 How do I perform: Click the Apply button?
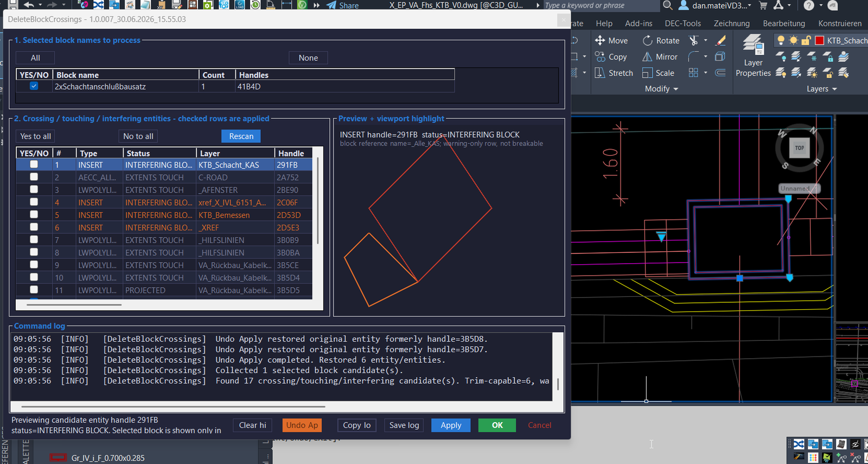pos(451,425)
